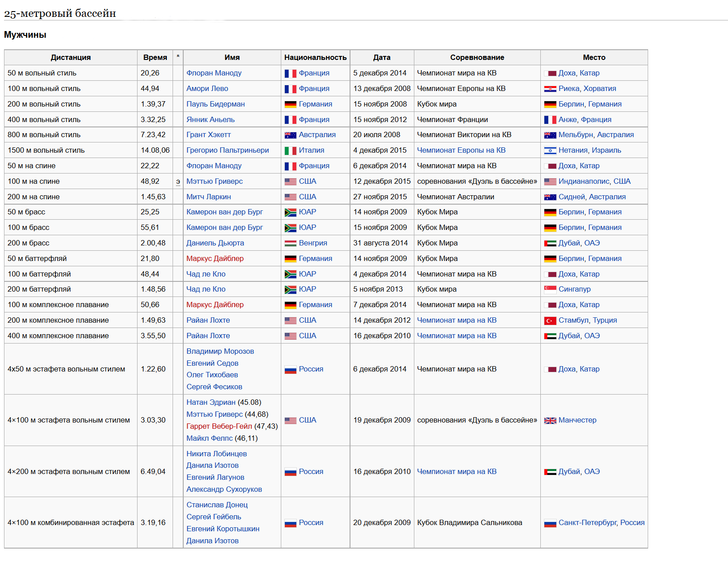
Task: Open Чемпионат Европы на КВ link in 1500 м row
Action: 461,150
